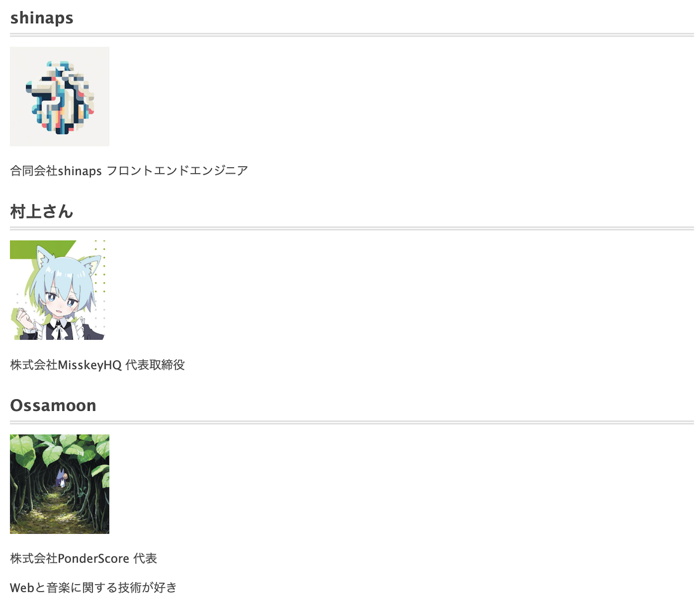Image resolution: width=696 pixels, height=616 pixels.
Task: Open the shinaps pixel-art avatar image
Action: [x=60, y=96]
